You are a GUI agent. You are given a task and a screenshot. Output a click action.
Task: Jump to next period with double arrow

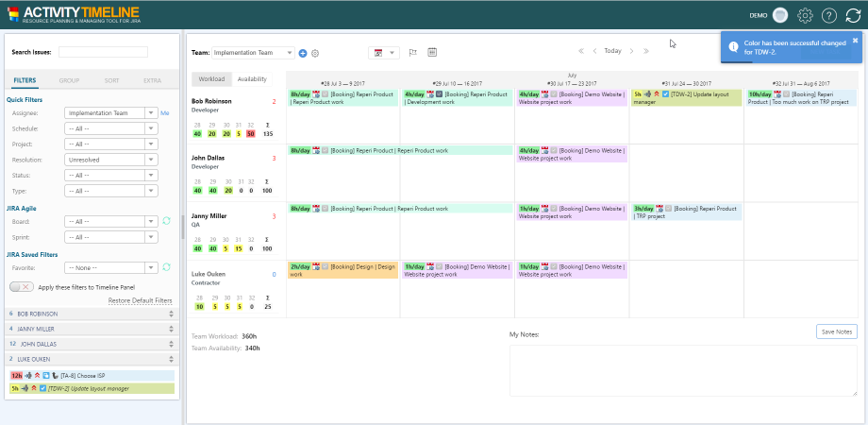click(x=645, y=51)
